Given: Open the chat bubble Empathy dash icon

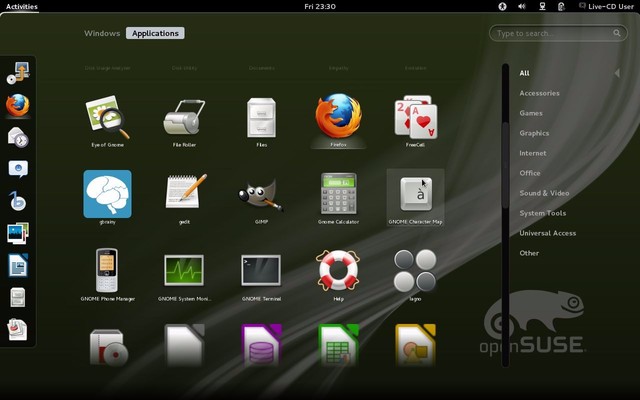Looking at the screenshot, I should click(x=18, y=169).
